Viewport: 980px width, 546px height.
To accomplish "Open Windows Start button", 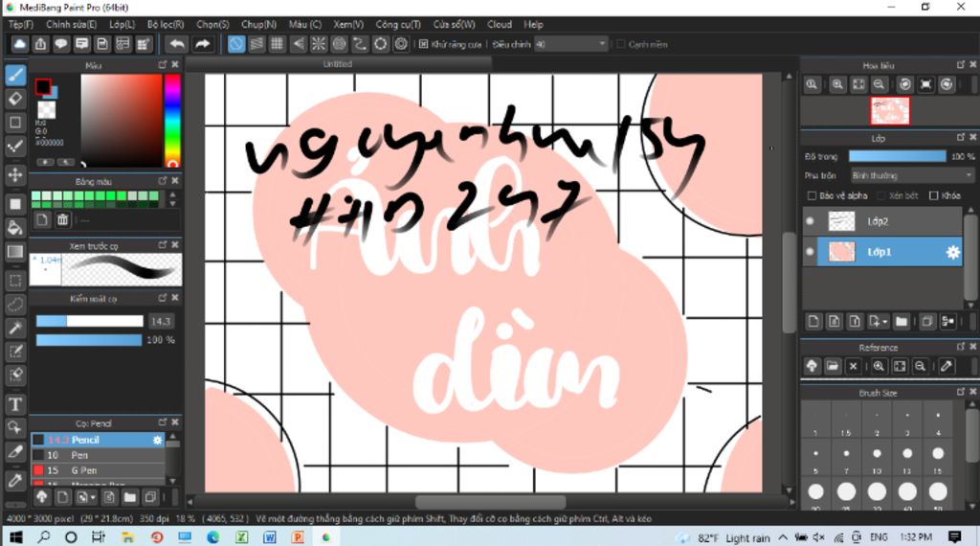I will pos(15,537).
